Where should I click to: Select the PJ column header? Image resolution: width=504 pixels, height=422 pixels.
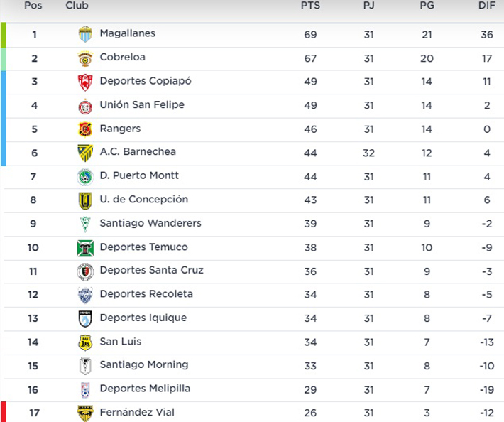coord(368,6)
